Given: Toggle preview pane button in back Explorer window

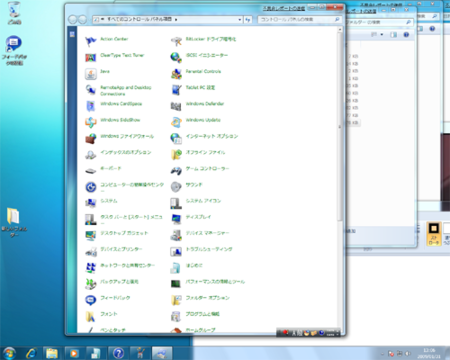Looking at the screenshot, I should (394, 34).
